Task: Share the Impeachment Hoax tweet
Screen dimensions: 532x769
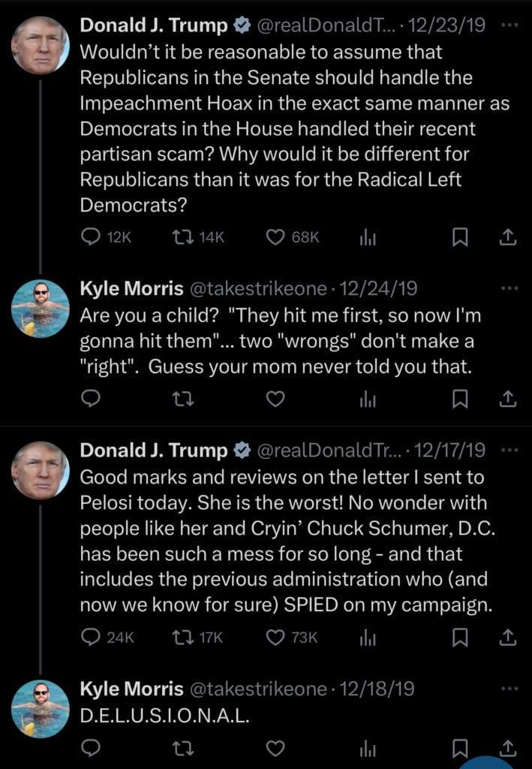Action: (507, 237)
